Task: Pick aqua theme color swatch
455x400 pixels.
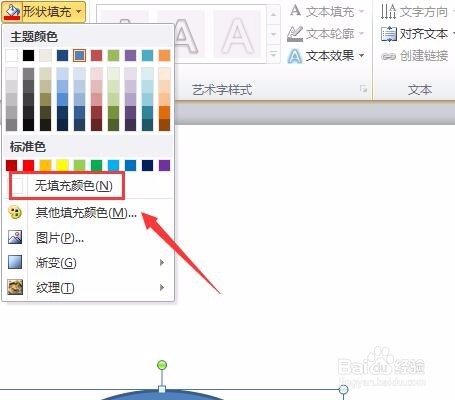Action: (147, 55)
